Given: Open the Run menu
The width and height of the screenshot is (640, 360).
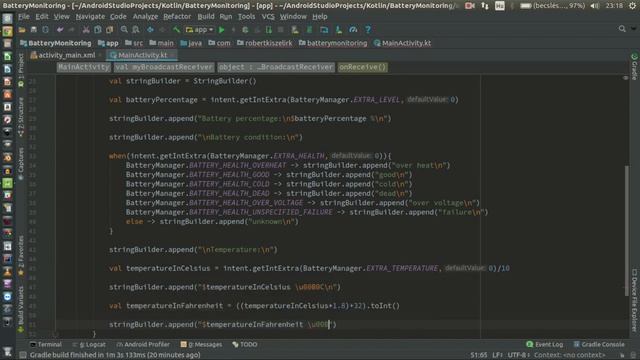Looking at the screenshot, I should pos(226,16).
